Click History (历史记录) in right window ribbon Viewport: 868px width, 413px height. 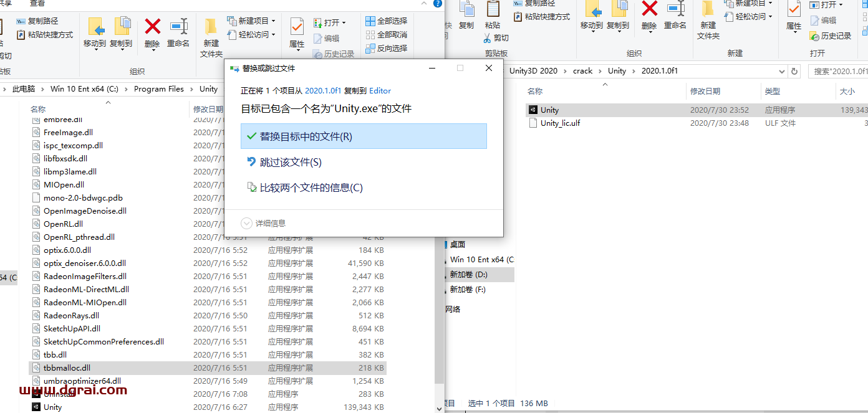(x=831, y=36)
